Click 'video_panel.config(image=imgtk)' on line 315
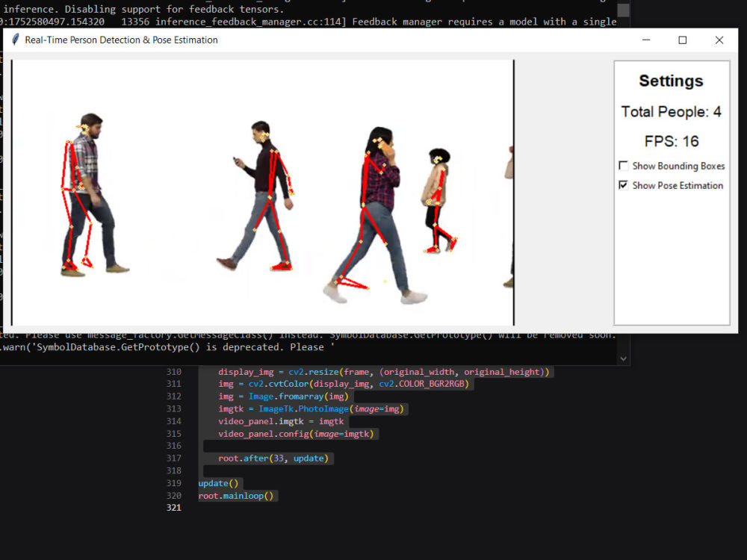The height and width of the screenshot is (560, 747). tap(296, 434)
